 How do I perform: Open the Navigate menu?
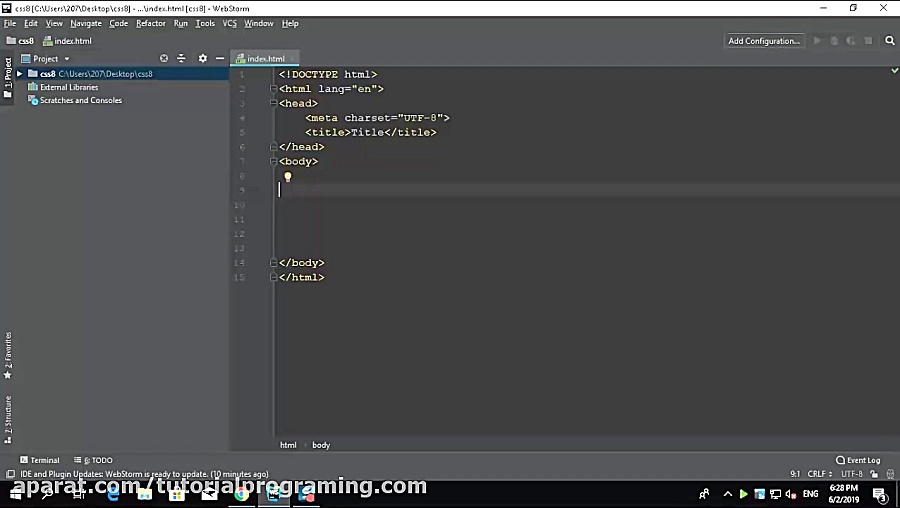86,24
